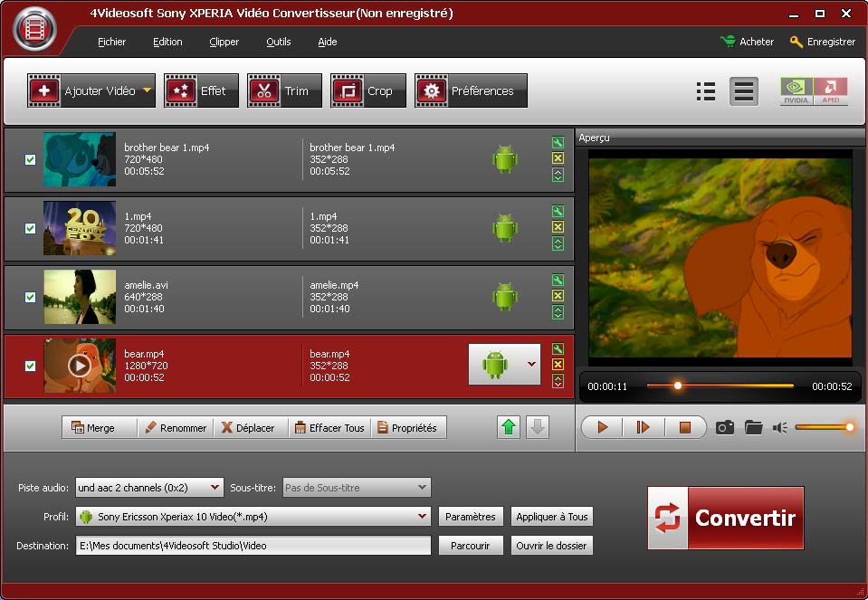Expand Ajouter Vidéo dropdown arrow
Screen dimensions: 868x600
(147, 90)
